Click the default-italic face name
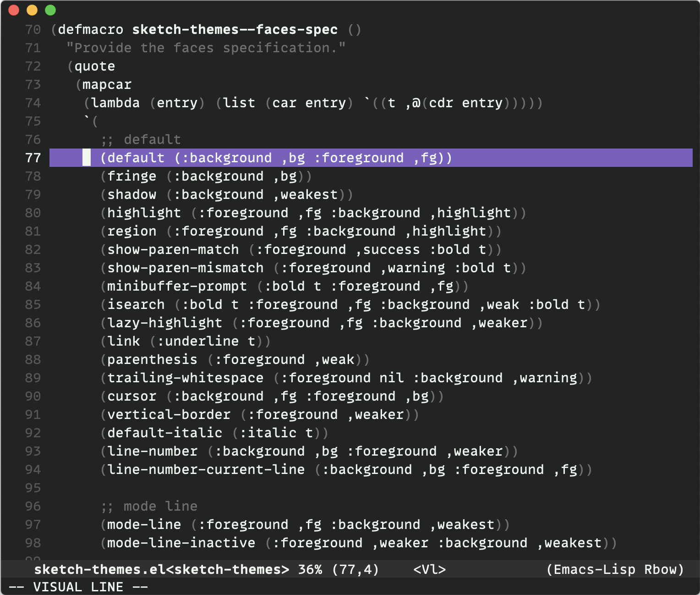Screen dimensions: 700x595 [165, 433]
